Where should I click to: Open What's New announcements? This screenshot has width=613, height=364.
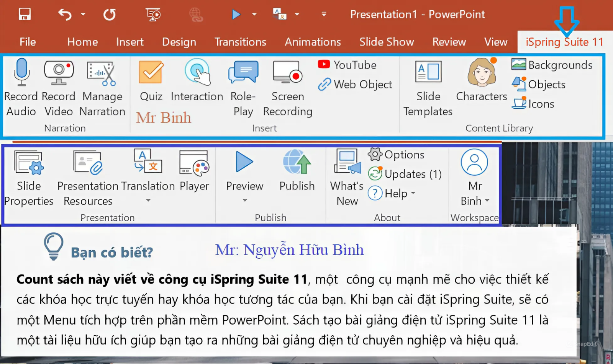[x=347, y=178]
